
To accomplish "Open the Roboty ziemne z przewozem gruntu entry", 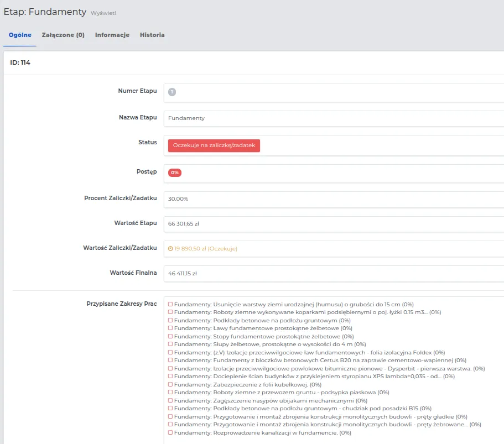I will click(260, 393).
